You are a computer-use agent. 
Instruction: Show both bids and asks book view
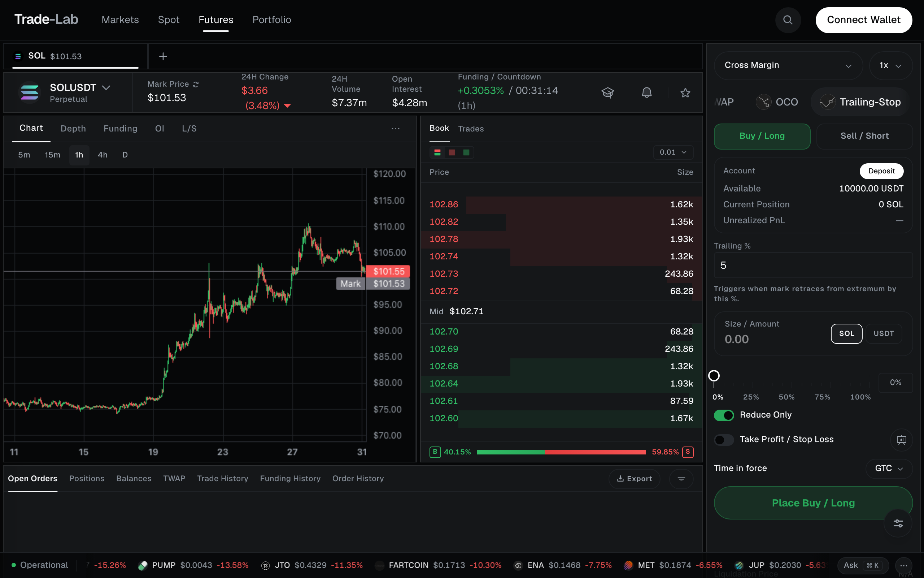pos(437,152)
